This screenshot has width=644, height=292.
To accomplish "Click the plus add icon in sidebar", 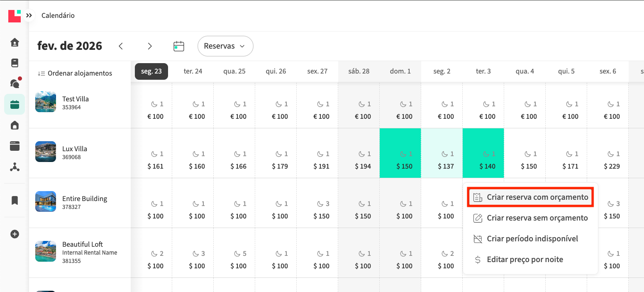I will tap(15, 234).
